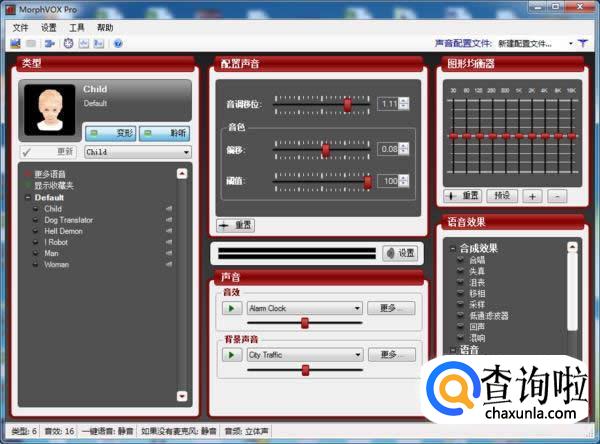Click the toolbar icon left of the help icon
This screenshot has height=444, width=600.
click(x=99, y=43)
